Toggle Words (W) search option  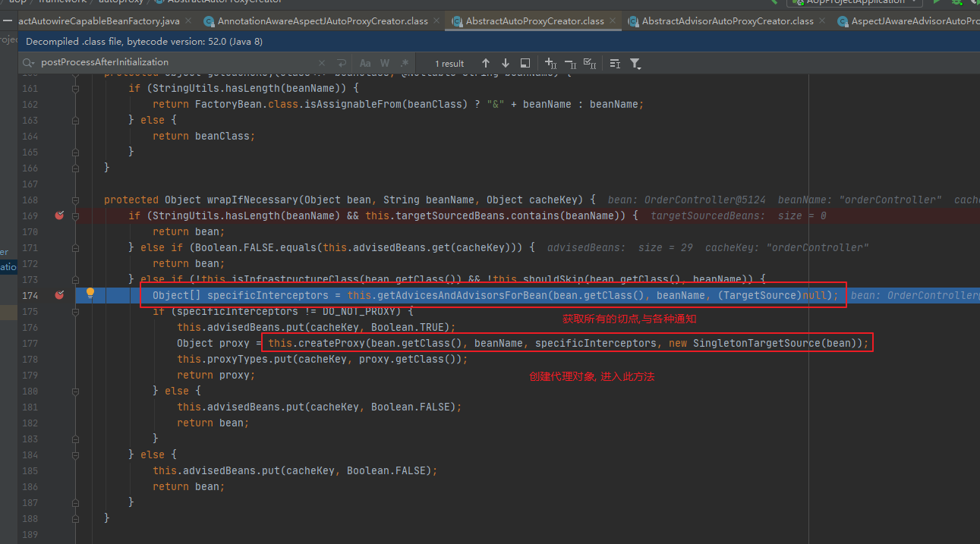[385, 63]
